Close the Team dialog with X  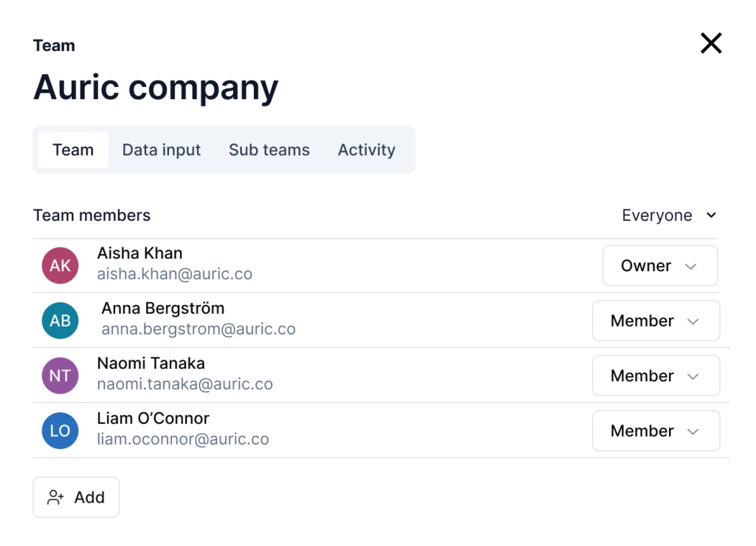click(x=710, y=44)
